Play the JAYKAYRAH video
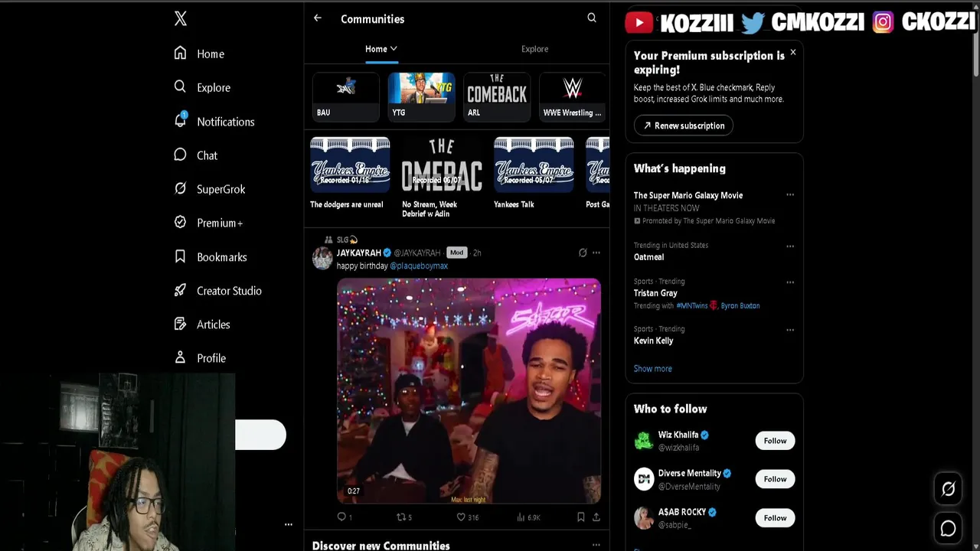Image resolution: width=980 pixels, height=551 pixels. [469, 390]
